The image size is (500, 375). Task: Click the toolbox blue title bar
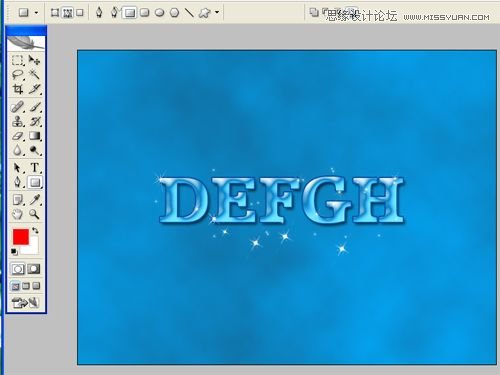[26, 31]
